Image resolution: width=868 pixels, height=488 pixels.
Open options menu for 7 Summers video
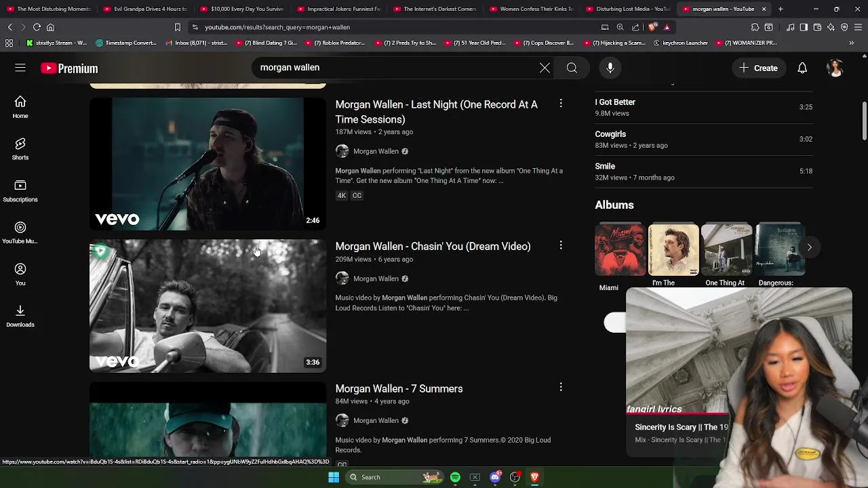pyautogui.click(x=561, y=387)
